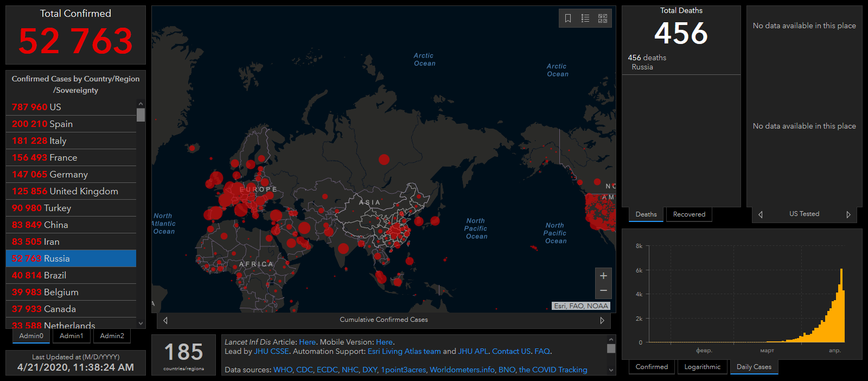Open the JHU CSSE link

coord(271,351)
